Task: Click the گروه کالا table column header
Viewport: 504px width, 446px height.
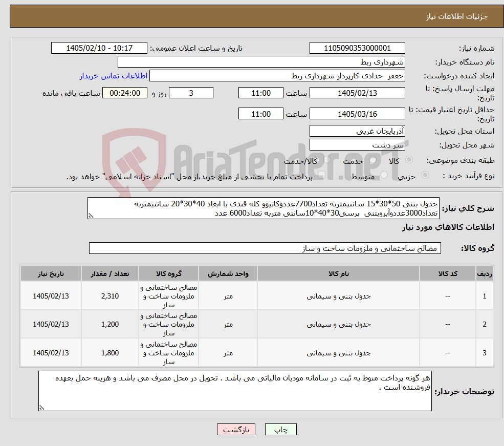Action: pyautogui.click(x=168, y=273)
